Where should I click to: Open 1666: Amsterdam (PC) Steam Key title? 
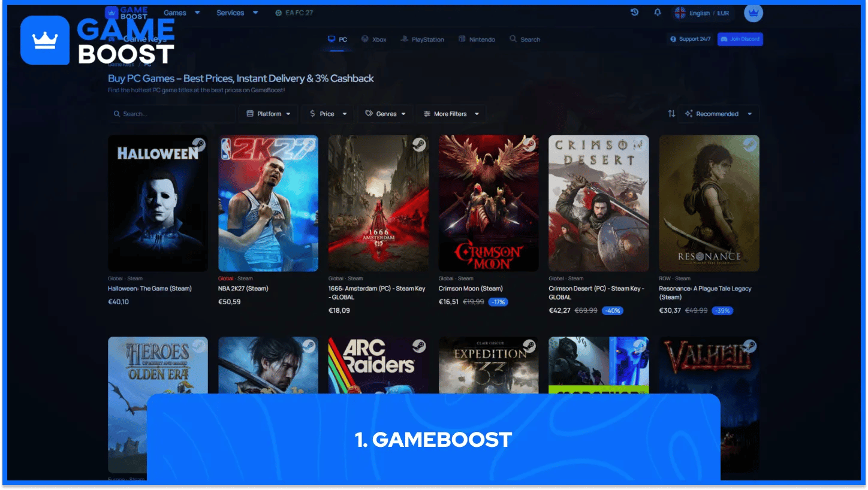click(x=377, y=293)
